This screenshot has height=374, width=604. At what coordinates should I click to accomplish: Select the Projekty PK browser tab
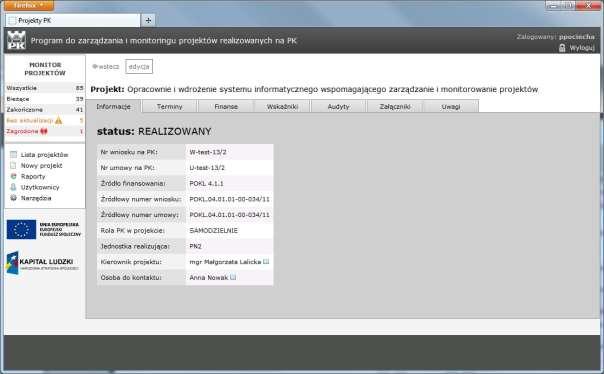pos(73,20)
